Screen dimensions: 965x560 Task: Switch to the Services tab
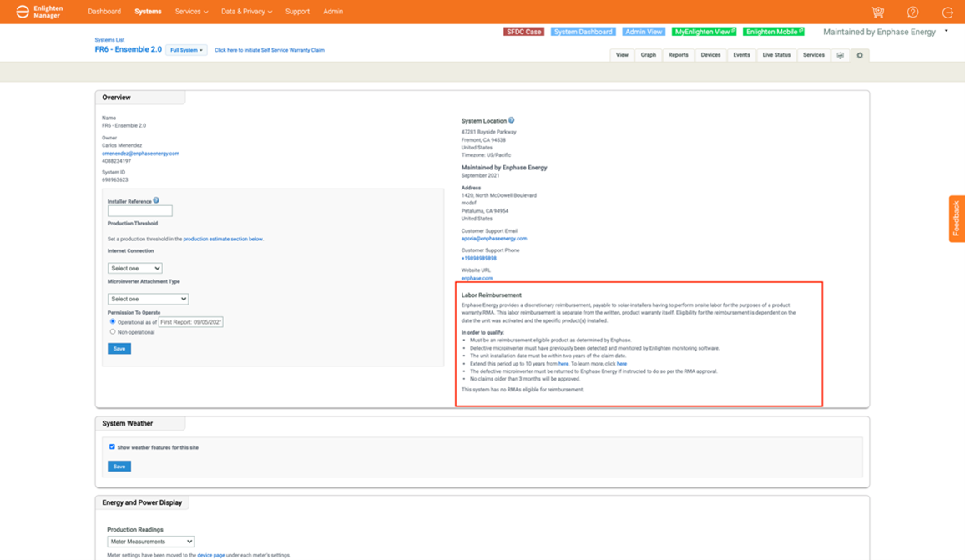[814, 55]
